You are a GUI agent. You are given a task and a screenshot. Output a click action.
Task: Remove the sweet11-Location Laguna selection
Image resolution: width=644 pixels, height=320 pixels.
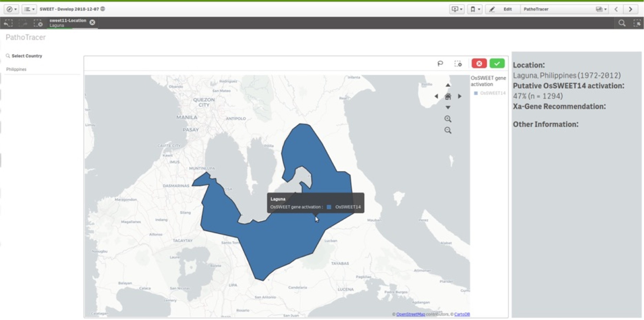92,22
